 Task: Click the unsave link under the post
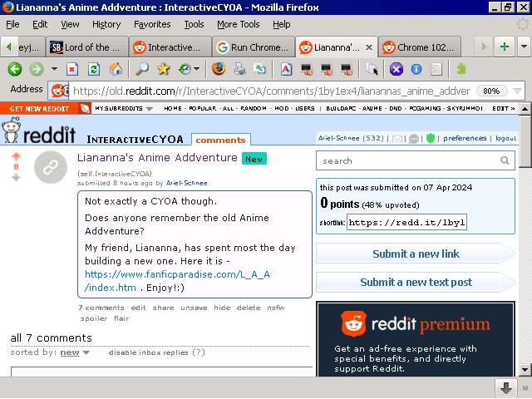point(194,308)
